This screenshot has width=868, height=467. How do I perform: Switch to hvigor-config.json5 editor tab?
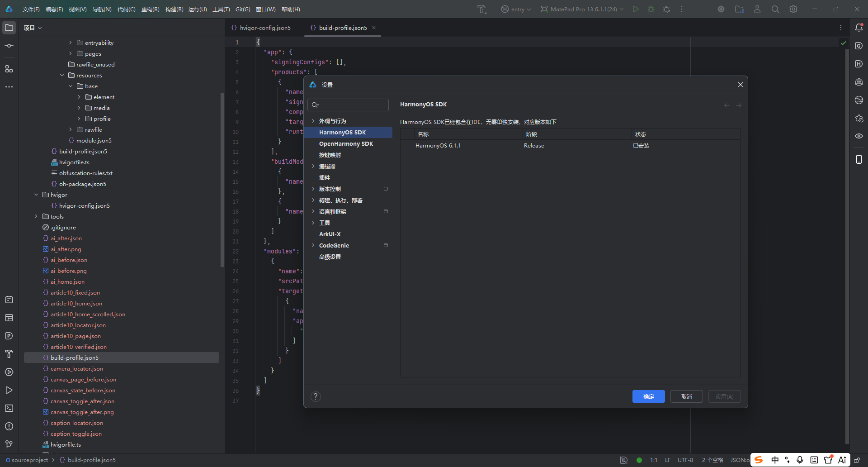(x=261, y=28)
